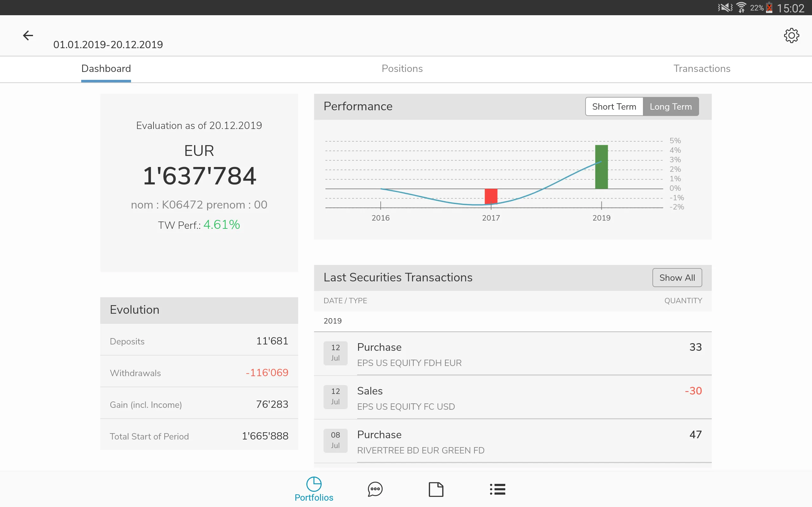This screenshot has height=507, width=812.
Task: Open settings gear menu
Action: (791, 35)
